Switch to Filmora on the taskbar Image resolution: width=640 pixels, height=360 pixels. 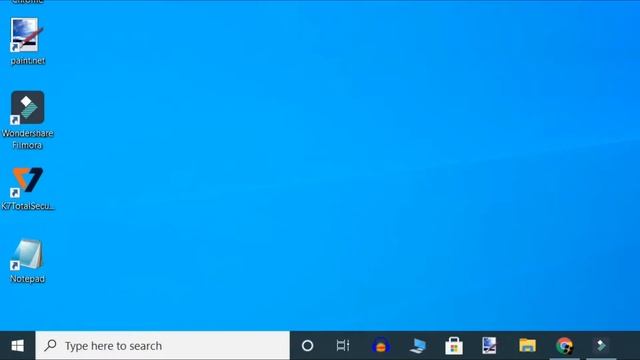point(601,346)
